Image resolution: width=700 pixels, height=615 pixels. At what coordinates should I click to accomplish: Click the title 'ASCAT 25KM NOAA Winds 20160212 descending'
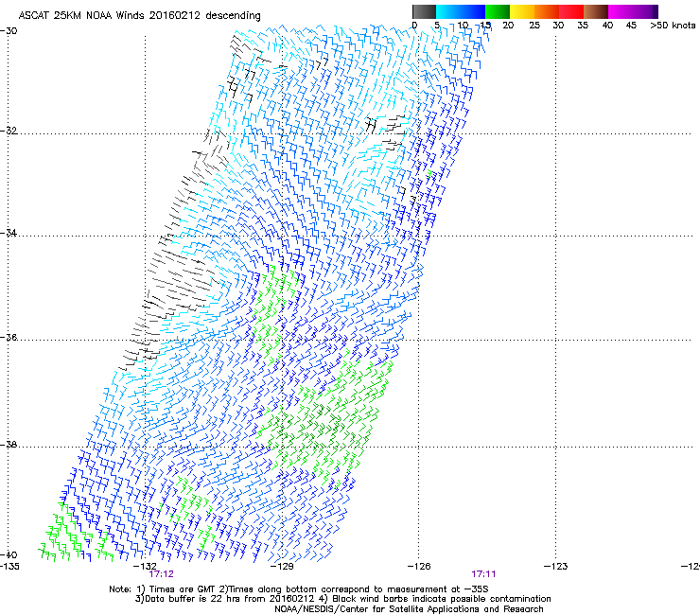[x=139, y=16]
